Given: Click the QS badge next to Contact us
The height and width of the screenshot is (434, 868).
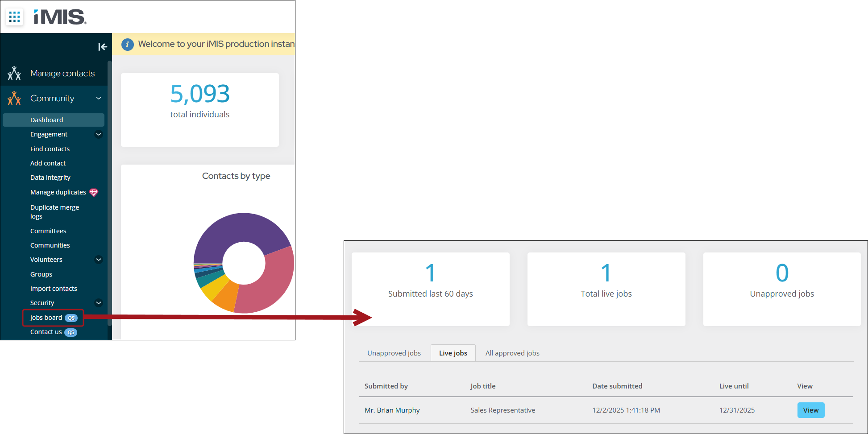Looking at the screenshot, I should pyautogui.click(x=71, y=332).
